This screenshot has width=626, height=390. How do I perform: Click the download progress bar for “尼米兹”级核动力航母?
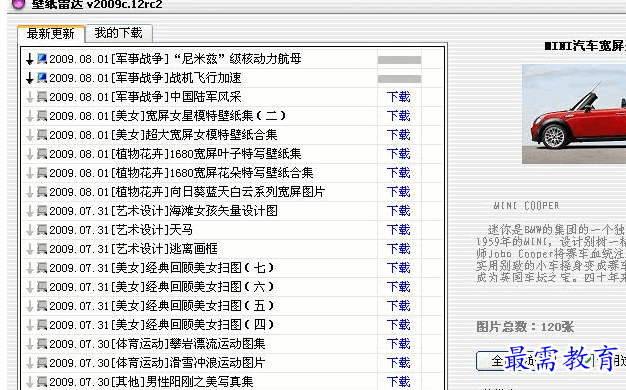399,60
